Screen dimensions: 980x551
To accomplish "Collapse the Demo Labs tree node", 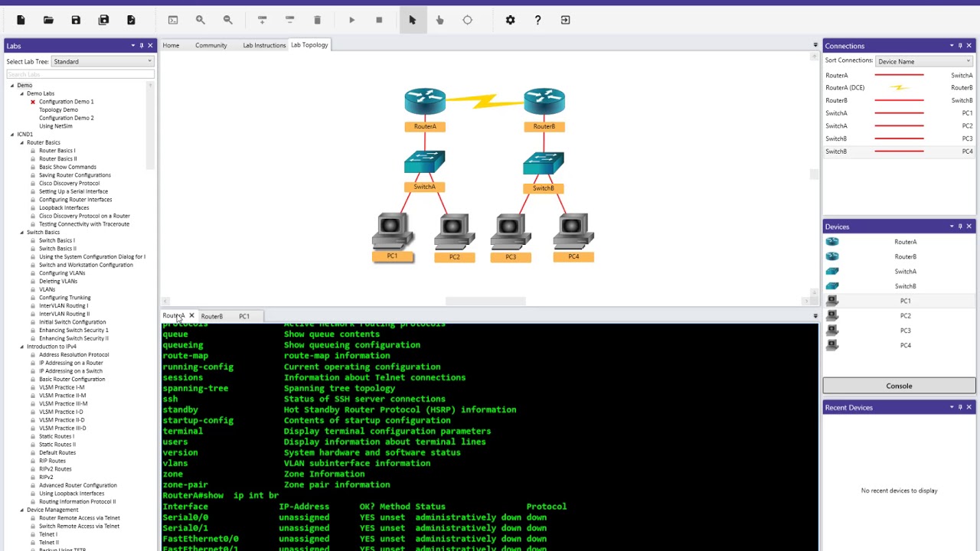I will coord(21,93).
